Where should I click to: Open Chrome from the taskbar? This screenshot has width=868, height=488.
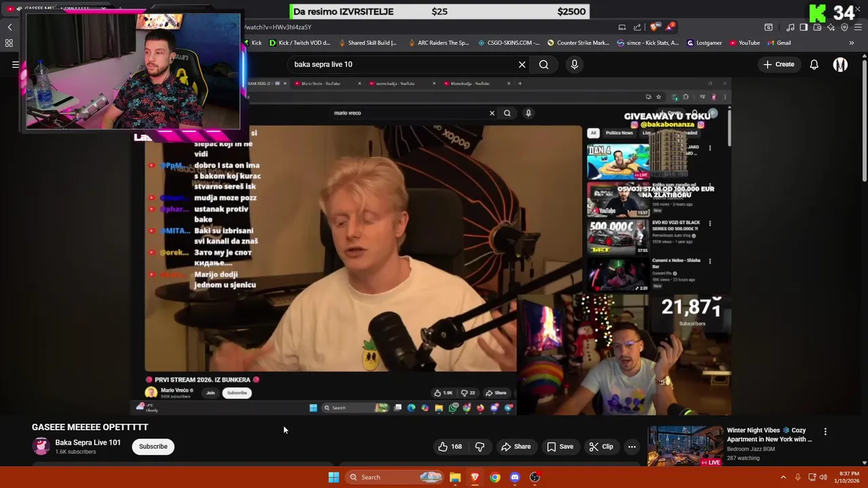495,477
